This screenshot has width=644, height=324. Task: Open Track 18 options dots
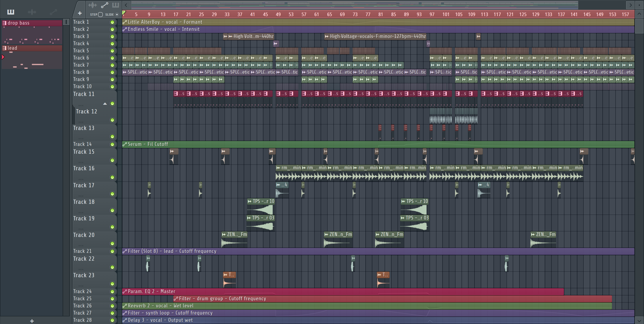tap(81, 212)
